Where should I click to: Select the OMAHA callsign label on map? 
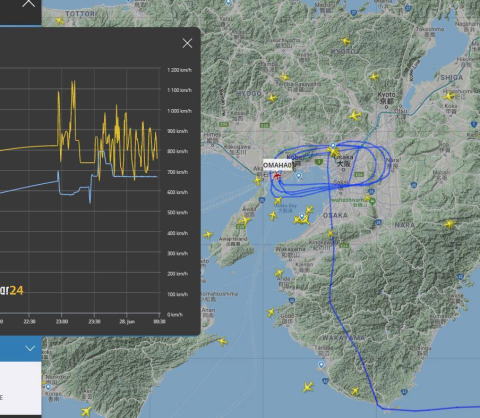click(278, 165)
